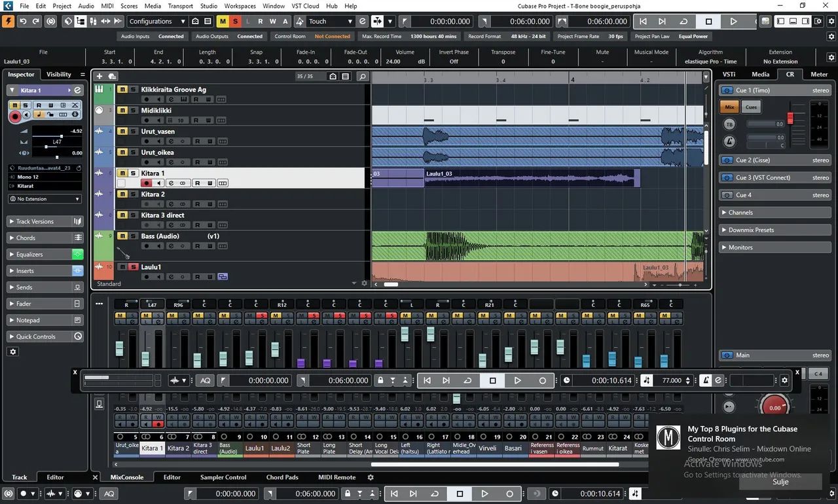Expand the Chords section
The height and width of the screenshot is (504, 838).
point(45,238)
